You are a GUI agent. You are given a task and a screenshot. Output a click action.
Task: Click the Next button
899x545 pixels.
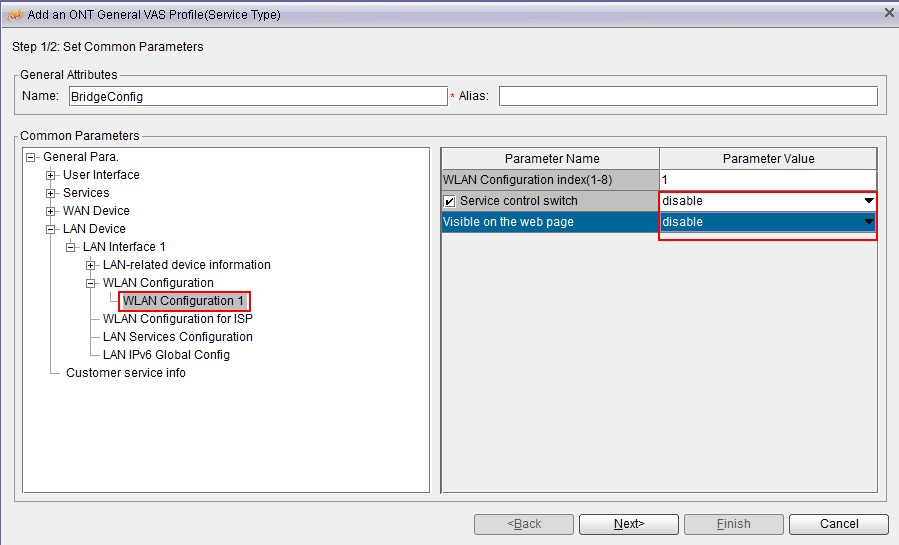(x=628, y=524)
